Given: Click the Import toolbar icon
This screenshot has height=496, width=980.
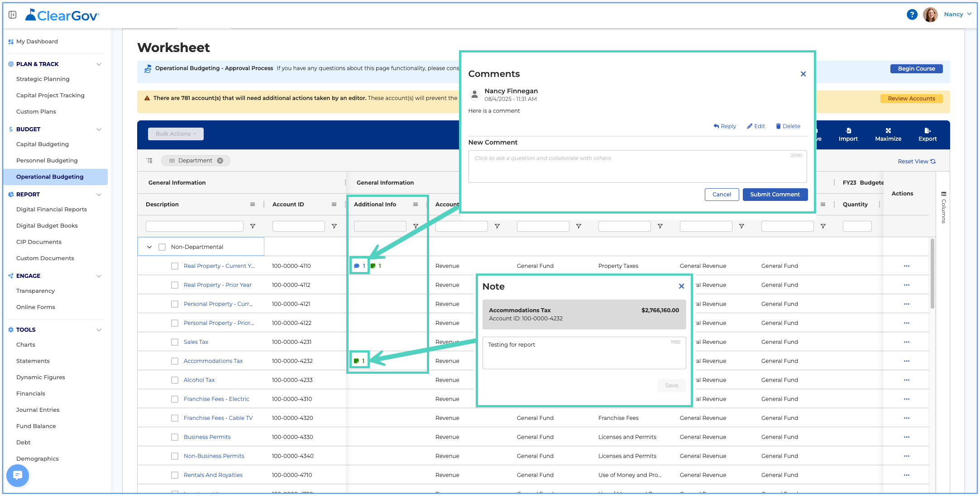Looking at the screenshot, I should tap(848, 134).
